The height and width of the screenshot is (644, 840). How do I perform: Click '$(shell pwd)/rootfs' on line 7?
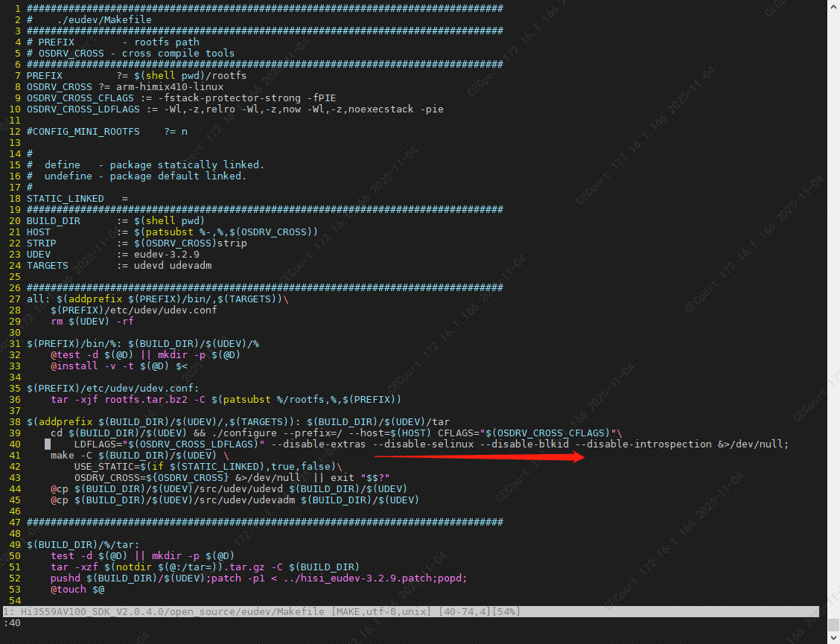tap(190, 75)
